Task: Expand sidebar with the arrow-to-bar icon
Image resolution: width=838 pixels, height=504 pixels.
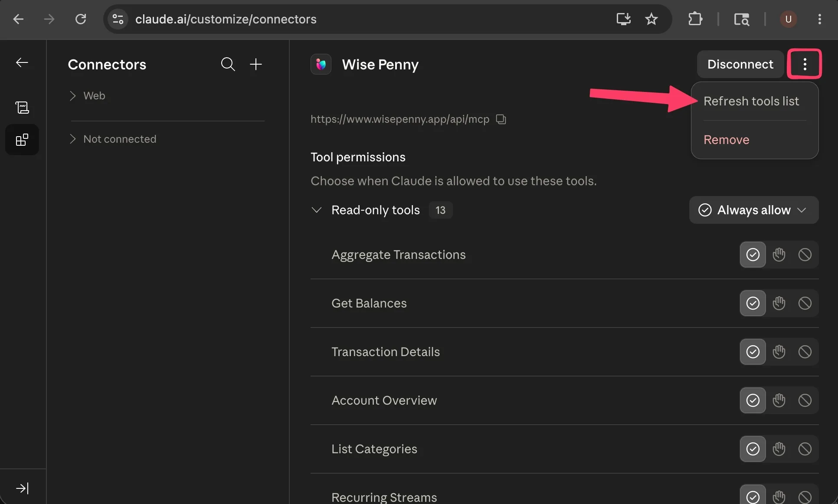Action: click(22, 488)
